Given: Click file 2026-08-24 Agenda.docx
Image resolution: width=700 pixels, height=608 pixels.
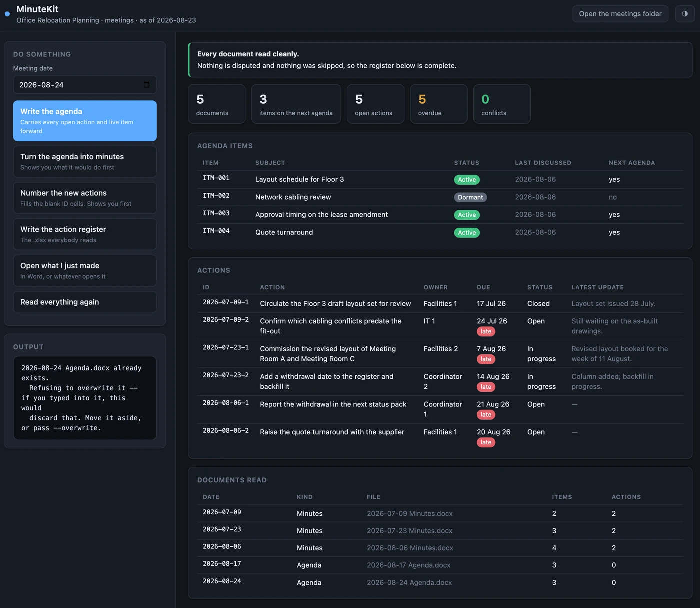Looking at the screenshot, I should tap(409, 583).
